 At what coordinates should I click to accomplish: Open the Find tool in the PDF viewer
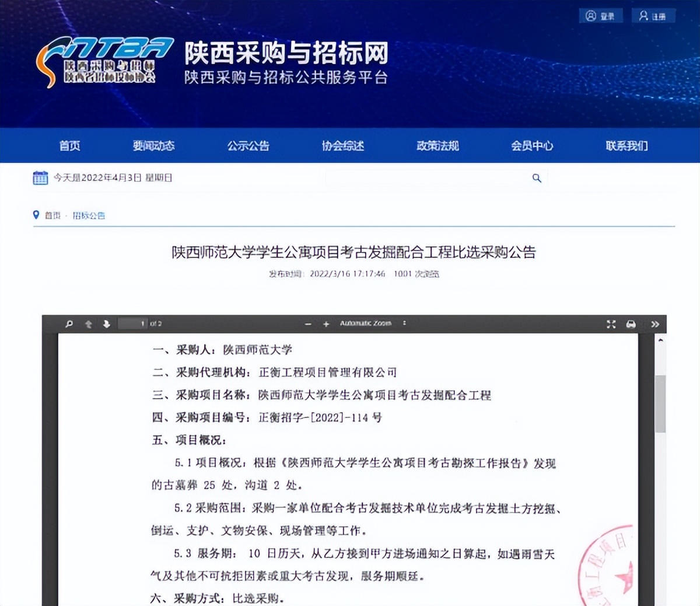[69, 323]
